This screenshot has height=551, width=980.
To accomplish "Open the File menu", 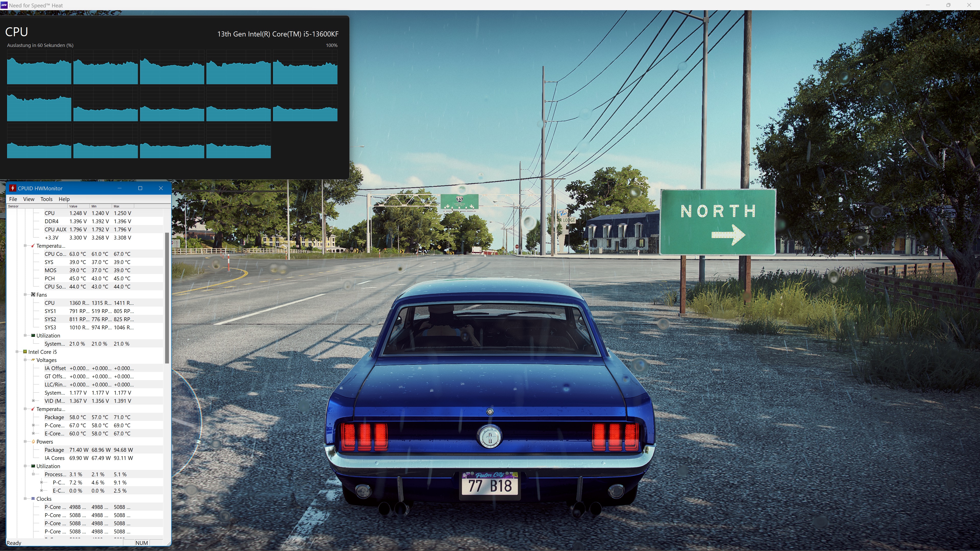I will click(x=13, y=199).
